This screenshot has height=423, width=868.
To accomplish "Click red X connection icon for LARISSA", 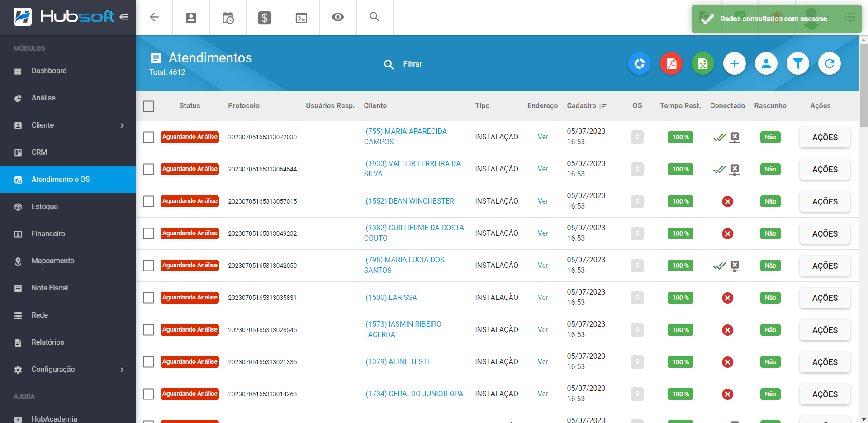I will click(727, 298).
